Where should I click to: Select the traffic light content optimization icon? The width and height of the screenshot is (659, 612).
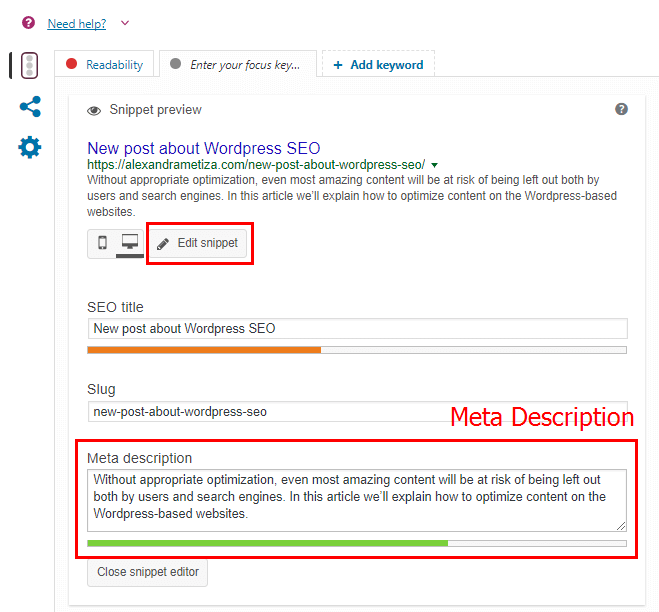[x=29, y=66]
